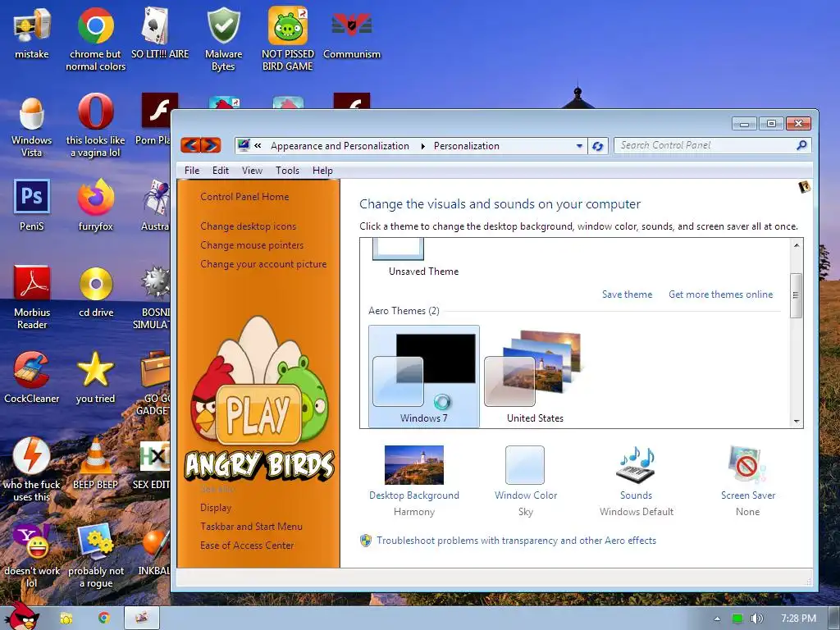Go to Control Panel Home
The image size is (840, 630).
pyautogui.click(x=244, y=197)
